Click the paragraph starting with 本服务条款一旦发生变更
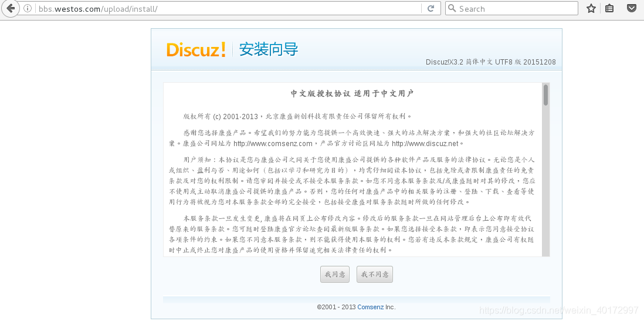This screenshot has height=321, width=644. [x=352, y=234]
